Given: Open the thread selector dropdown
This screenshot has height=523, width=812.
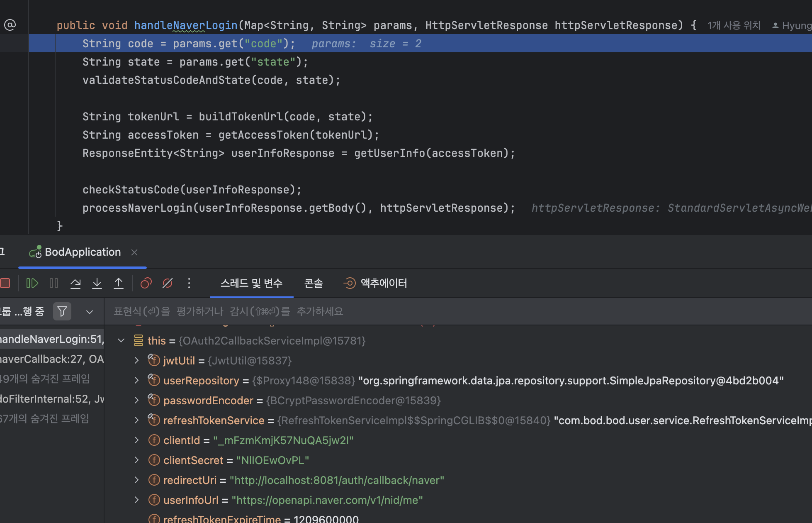Looking at the screenshot, I should click(x=90, y=312).
